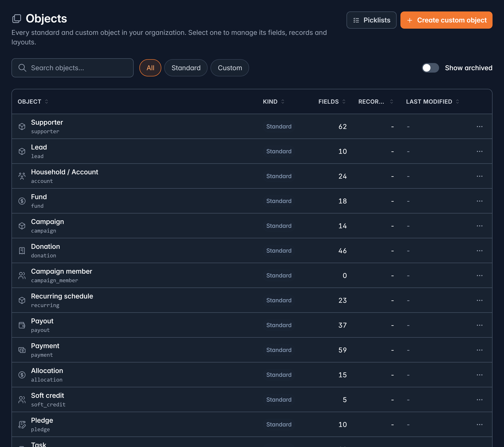
Task: Click the Payout wallet icon
Action: tap(22, 325)
